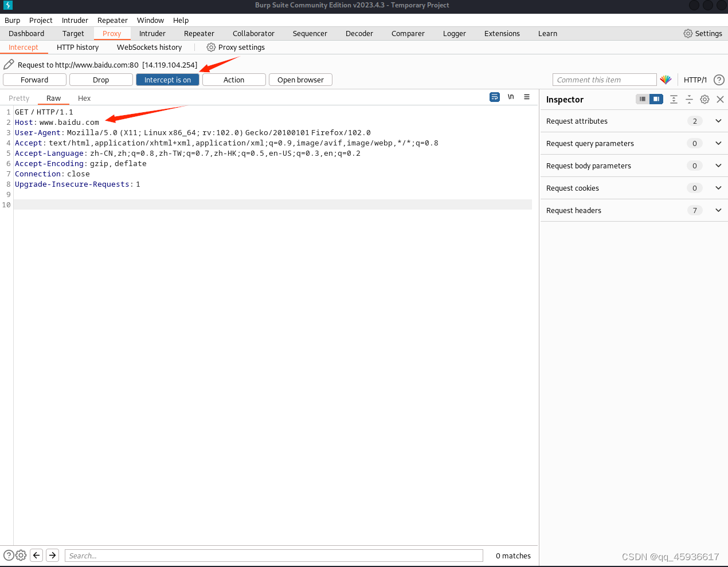Open the Repeater menu in menu bar
728x567 pixels.
112,20
